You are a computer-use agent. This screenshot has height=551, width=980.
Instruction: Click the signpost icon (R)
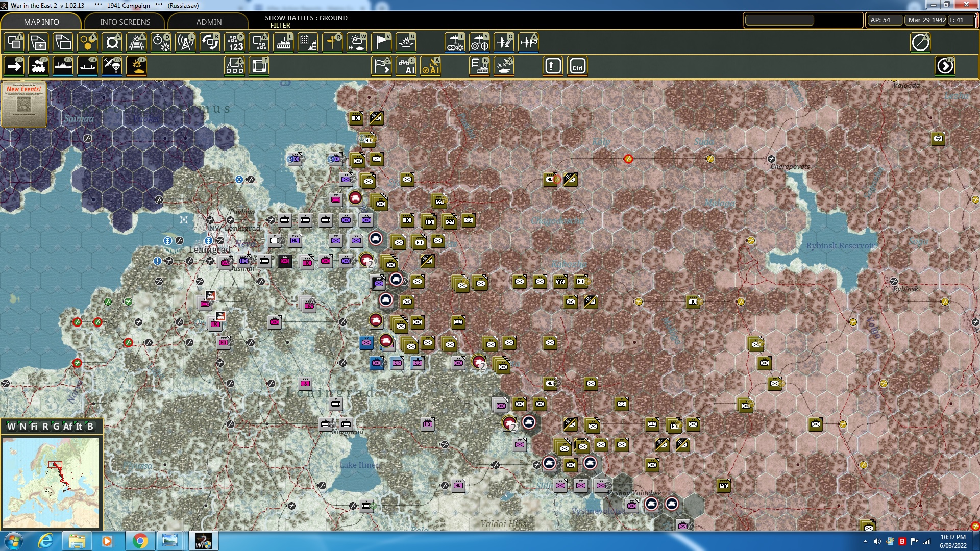click(332, 42)
